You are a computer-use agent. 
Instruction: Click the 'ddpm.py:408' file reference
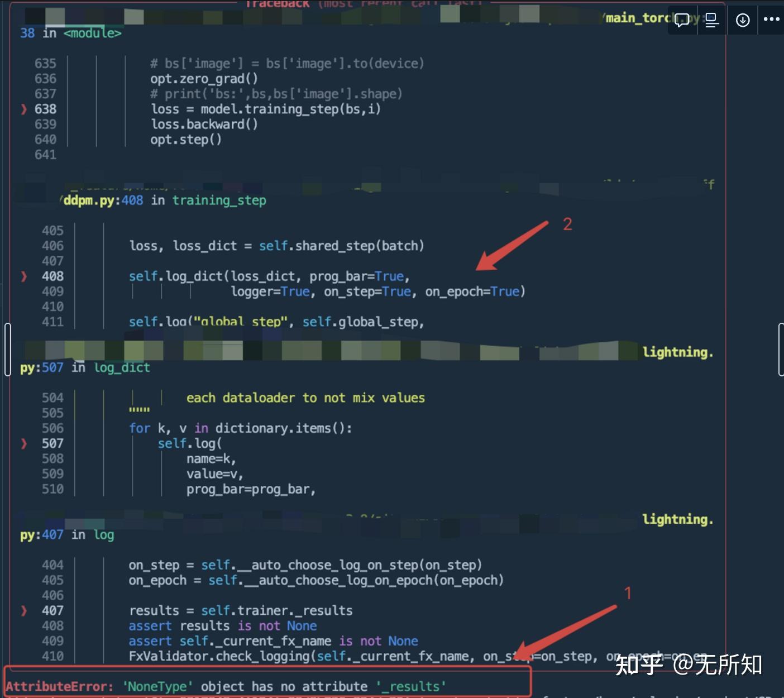point(103,200)
